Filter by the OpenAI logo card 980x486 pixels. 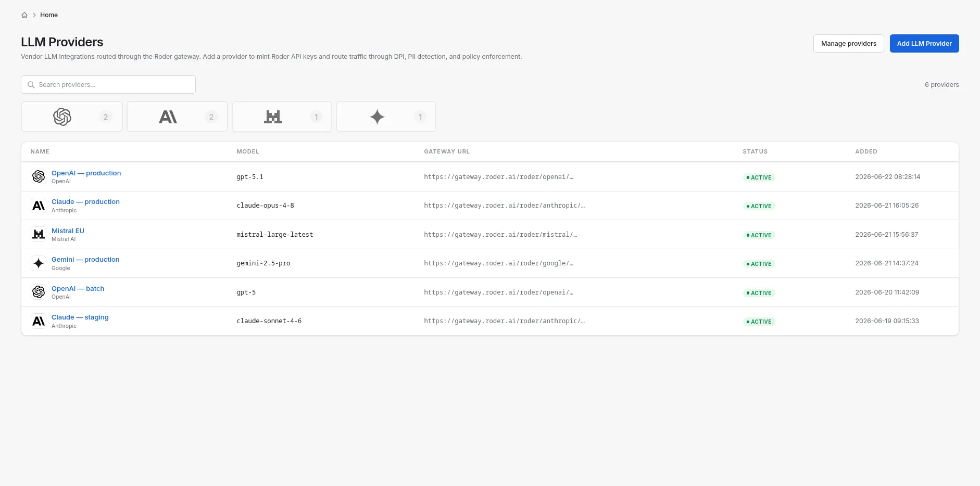[x=72, y=117]
